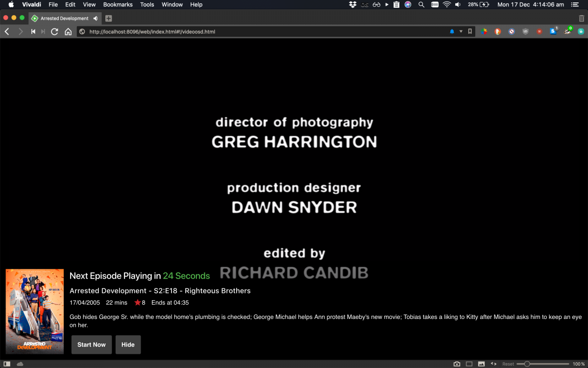Open the File menu
This screenshot has width=588, height=368.
click(53, 4)
